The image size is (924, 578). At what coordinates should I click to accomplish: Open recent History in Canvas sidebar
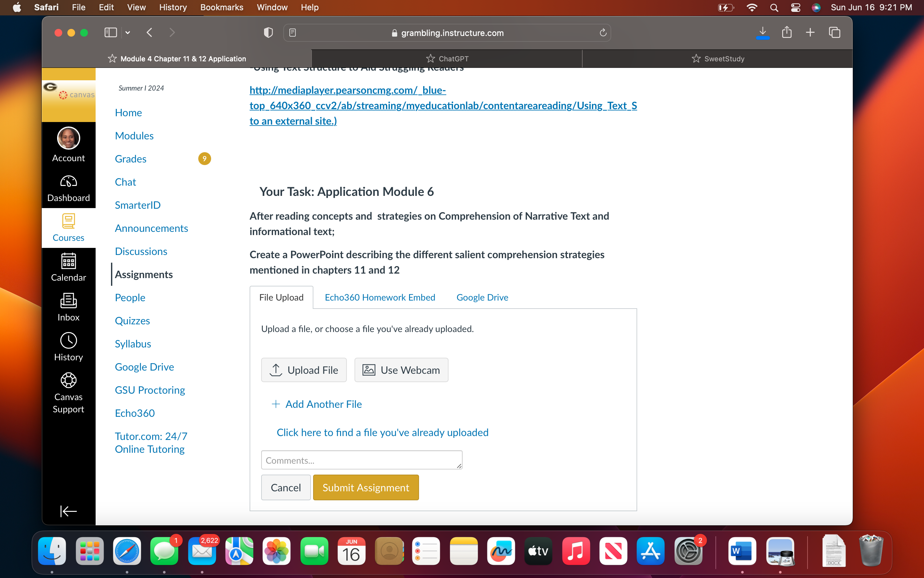68,347
